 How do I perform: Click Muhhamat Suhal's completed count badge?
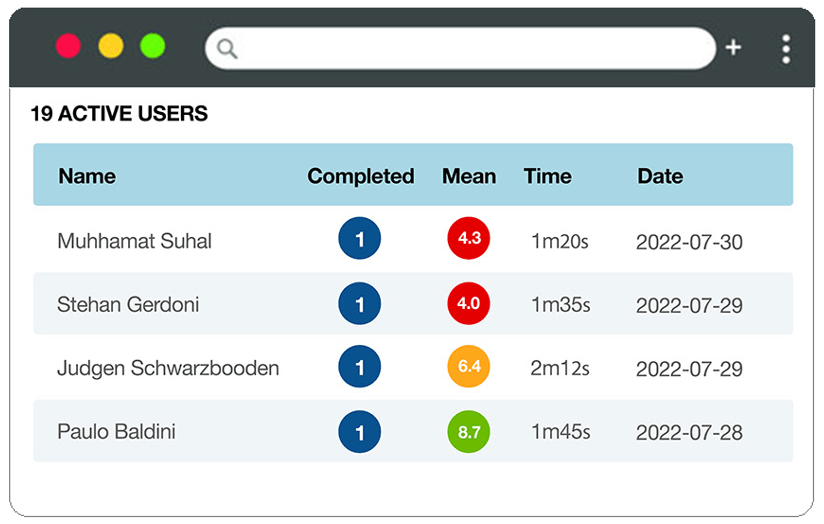click(360, 240)
